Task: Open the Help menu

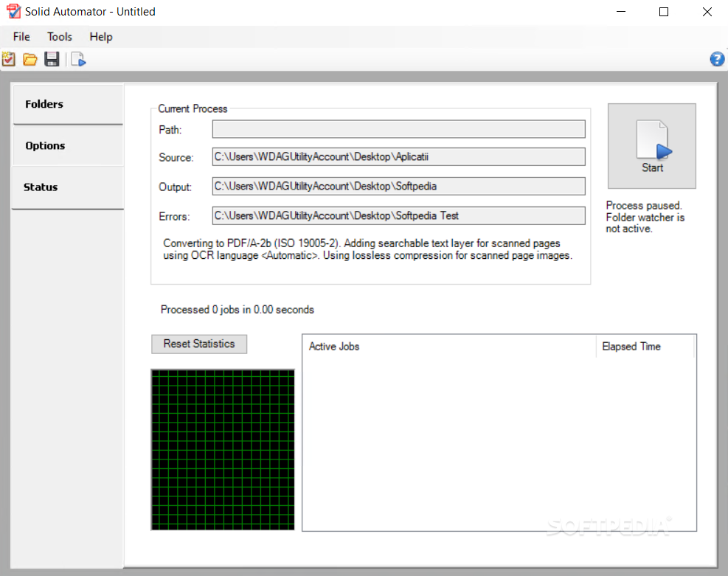Action: point(101,37)
